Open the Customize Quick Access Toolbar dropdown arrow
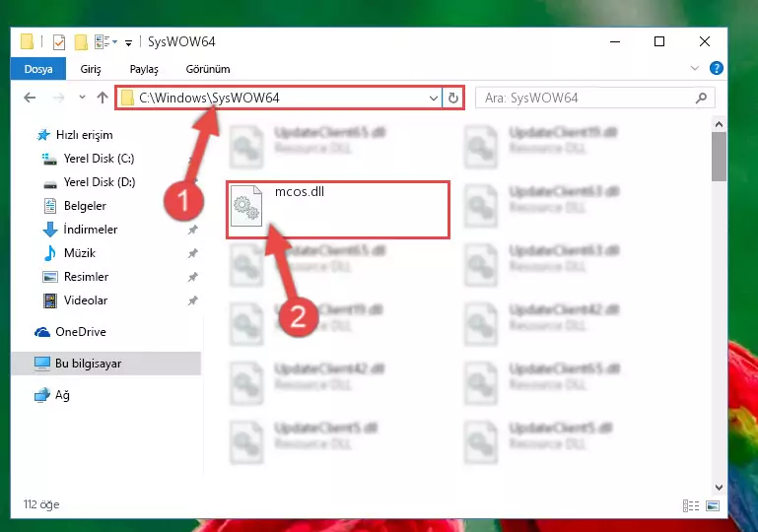Image resolution: width=758 pixels, height=532 pixels. tap(128, 43)
